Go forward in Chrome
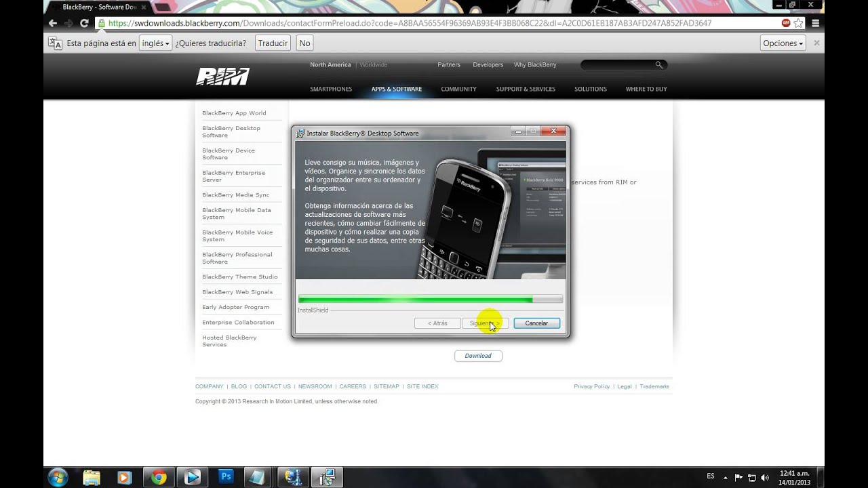This screenshot has height=488, width=868. 68,23
